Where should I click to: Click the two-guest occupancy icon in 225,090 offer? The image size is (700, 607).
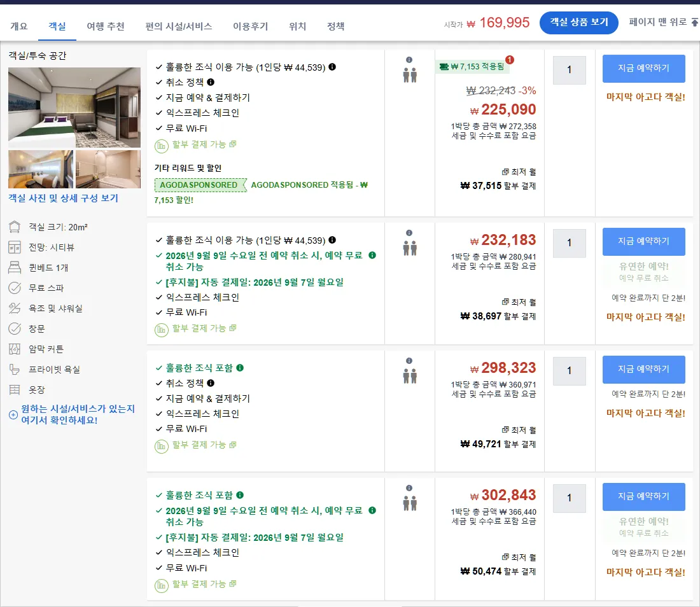tap(410, 76)
